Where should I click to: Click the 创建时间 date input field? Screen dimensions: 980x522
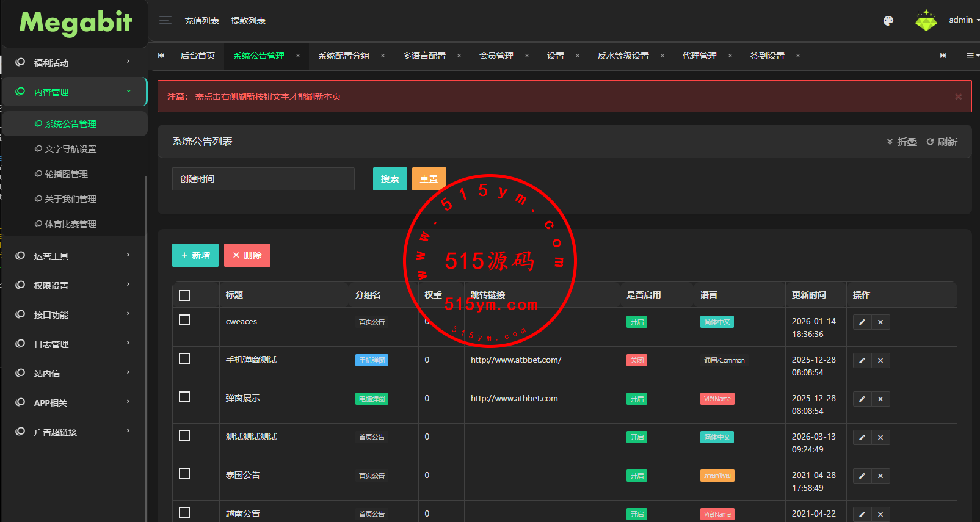point(288,179)
